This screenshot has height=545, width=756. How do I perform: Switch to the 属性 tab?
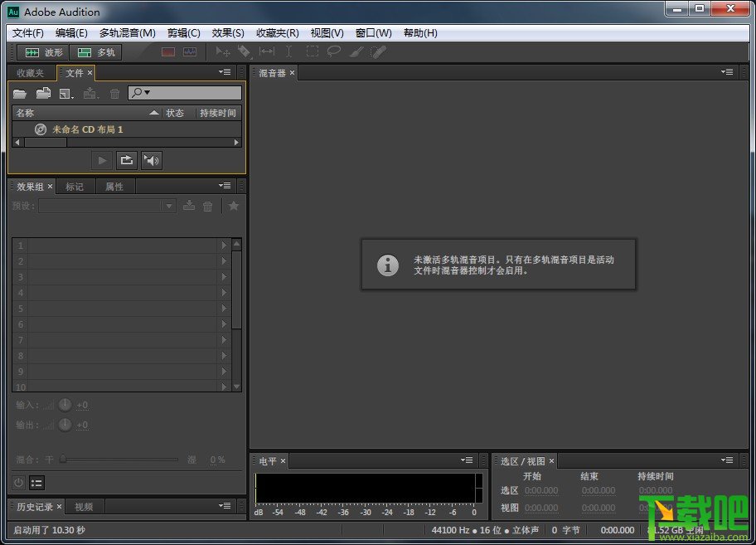[x=114, y=187]
